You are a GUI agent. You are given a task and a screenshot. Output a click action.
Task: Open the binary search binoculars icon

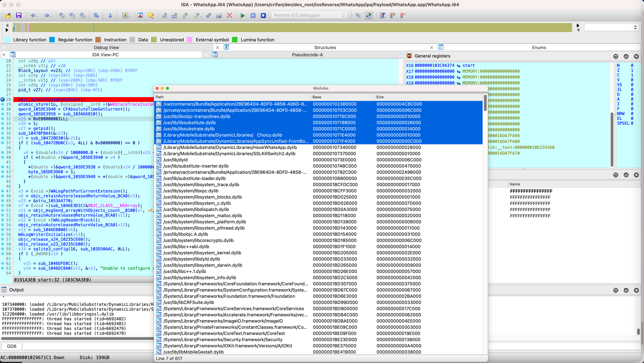point(82,15)
